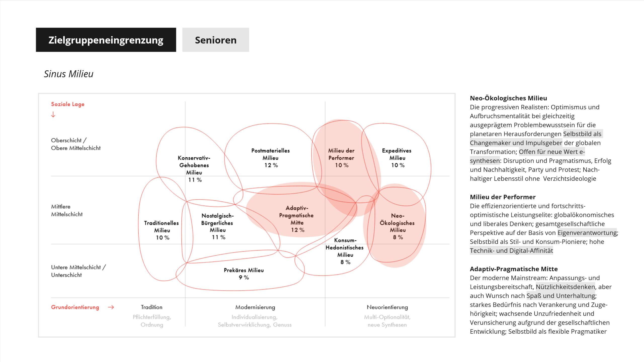Click the Neuorientierung axis label
This screenshot has width=644, height=362.
click(387, 307)
